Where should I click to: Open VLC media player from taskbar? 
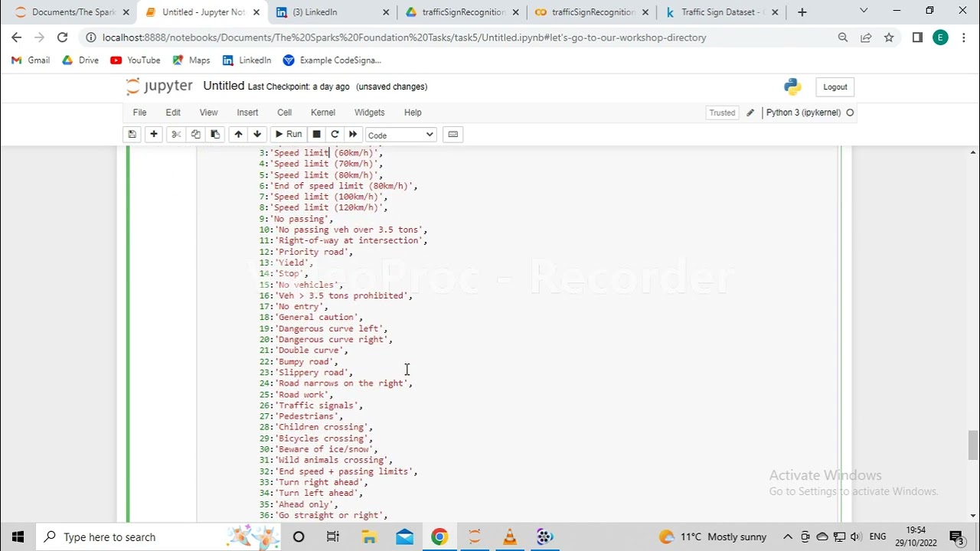(x=509, y=537)
